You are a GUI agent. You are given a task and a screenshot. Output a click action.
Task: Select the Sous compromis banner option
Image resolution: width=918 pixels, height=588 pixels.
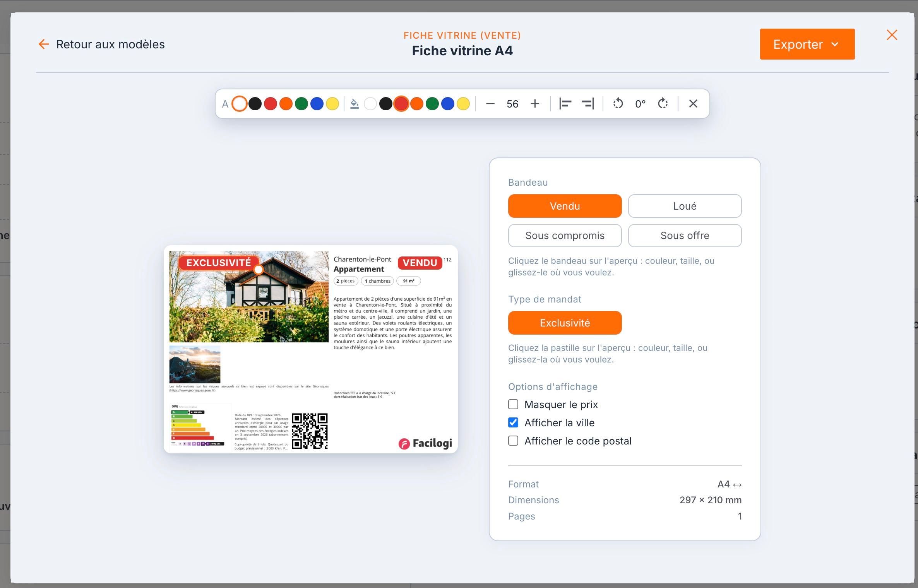pyautogui.click(x=565, y=236)
